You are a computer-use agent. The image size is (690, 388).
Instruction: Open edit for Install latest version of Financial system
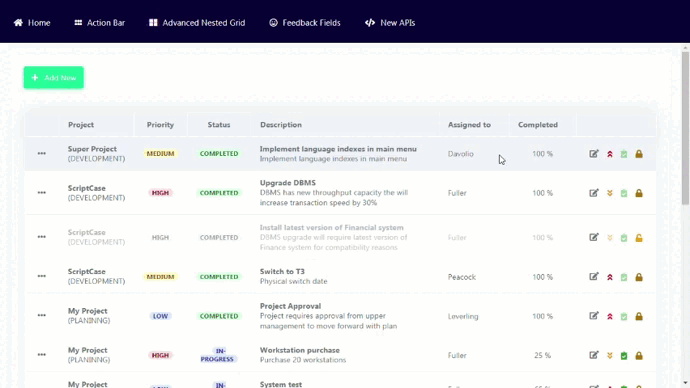[x=594, y=237]
